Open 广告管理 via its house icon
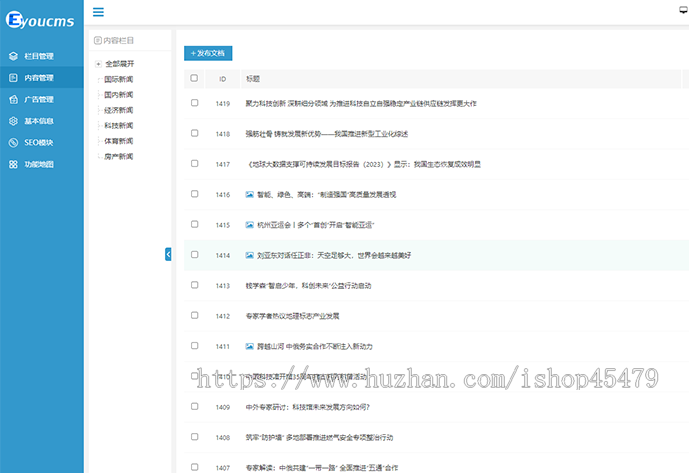689x473 pixels. [x=13, y=99]
